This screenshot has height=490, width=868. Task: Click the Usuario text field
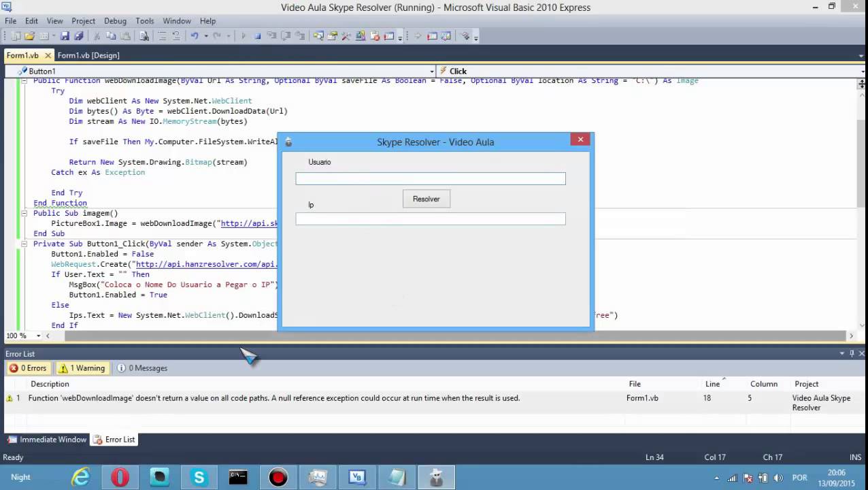(431, 178)
